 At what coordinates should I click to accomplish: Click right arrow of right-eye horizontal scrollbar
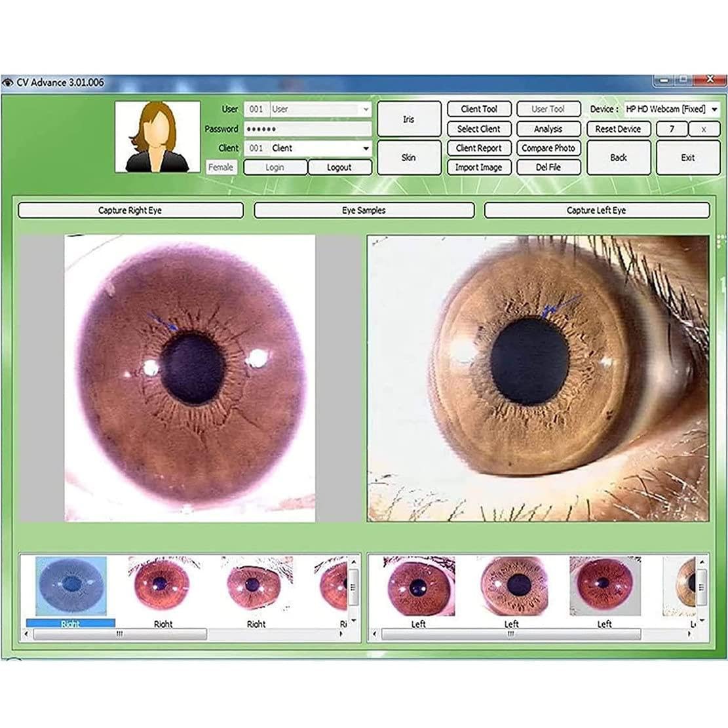341,634
